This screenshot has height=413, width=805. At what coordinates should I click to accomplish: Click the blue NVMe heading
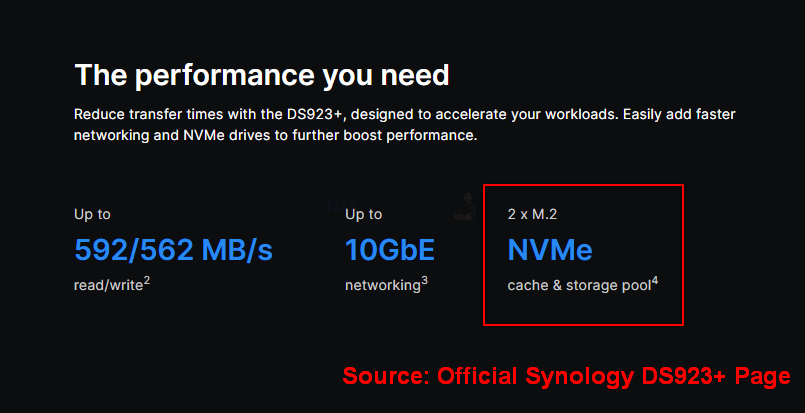pos(550,250)
